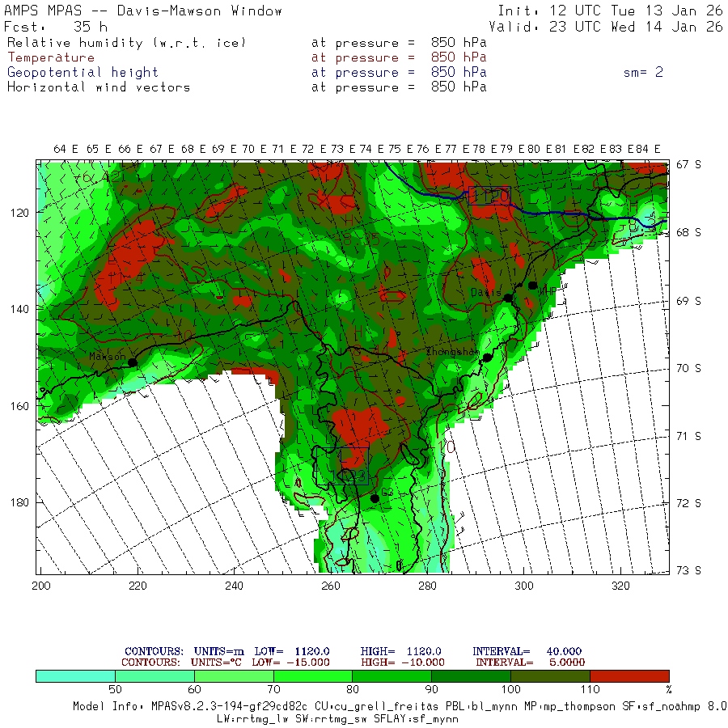Viewport: 728px width, 728px height.
Task: Pick the 80–90% humidity legend swatch
Action: pyautogui.click(x=392, y=676)
